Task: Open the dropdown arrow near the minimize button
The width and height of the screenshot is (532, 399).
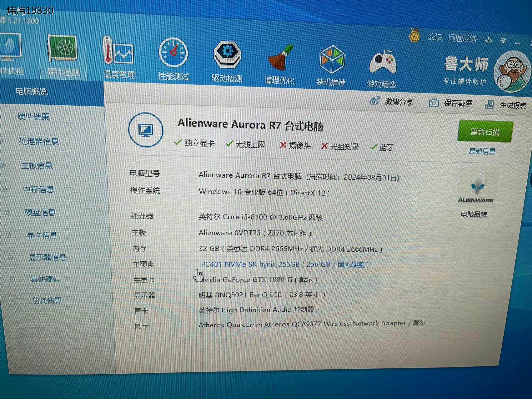Action: (x=503, y=40)
